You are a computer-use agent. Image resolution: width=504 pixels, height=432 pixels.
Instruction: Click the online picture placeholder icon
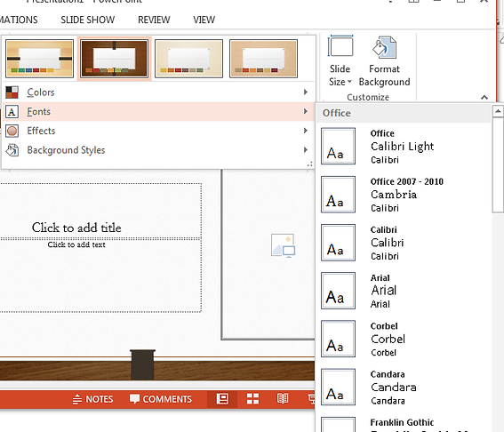click(x=283, y=245)
